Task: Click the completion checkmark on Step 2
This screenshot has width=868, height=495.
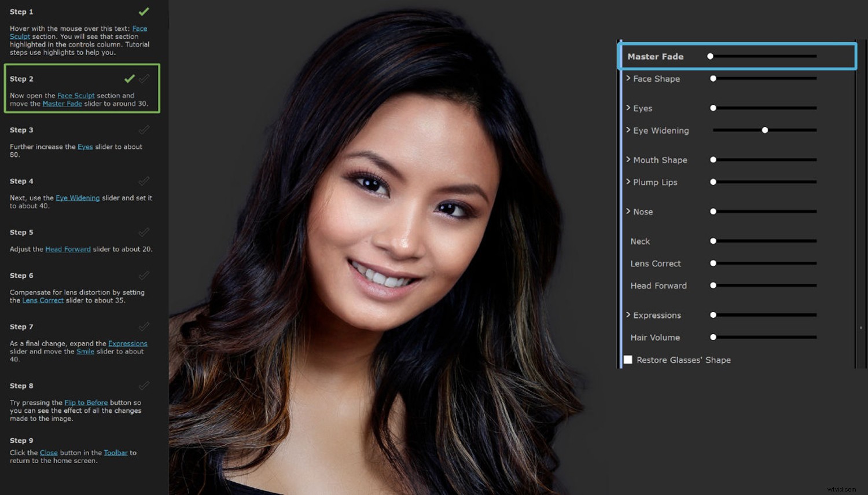Action: [x=130, y=78]
